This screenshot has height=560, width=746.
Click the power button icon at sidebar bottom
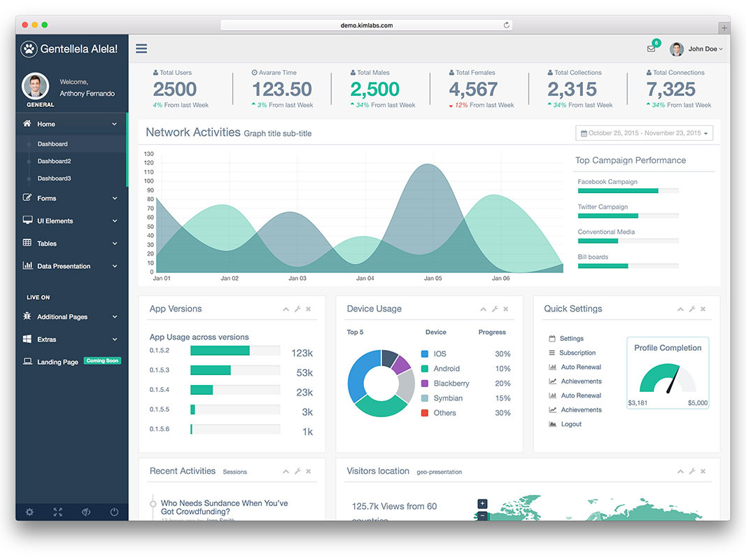(x=113, y=512)
